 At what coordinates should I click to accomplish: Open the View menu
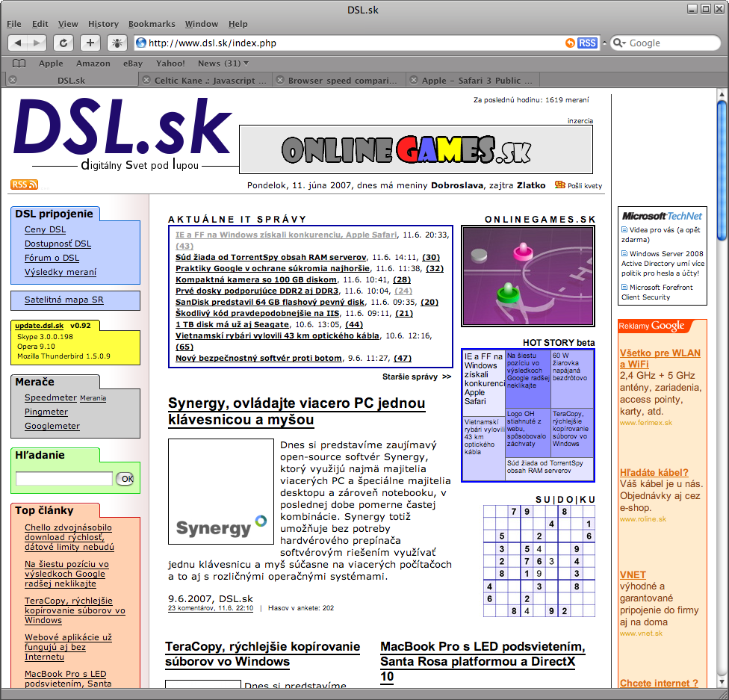(x=68, y=24)
